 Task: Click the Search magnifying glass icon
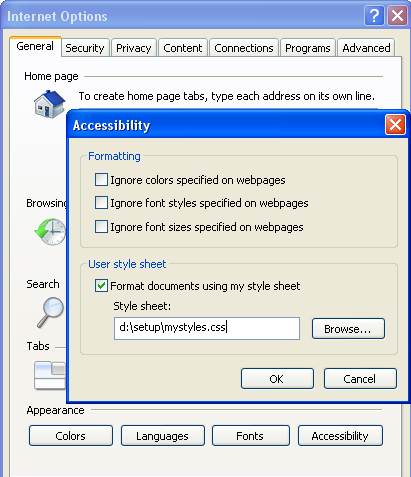[50, 312]
